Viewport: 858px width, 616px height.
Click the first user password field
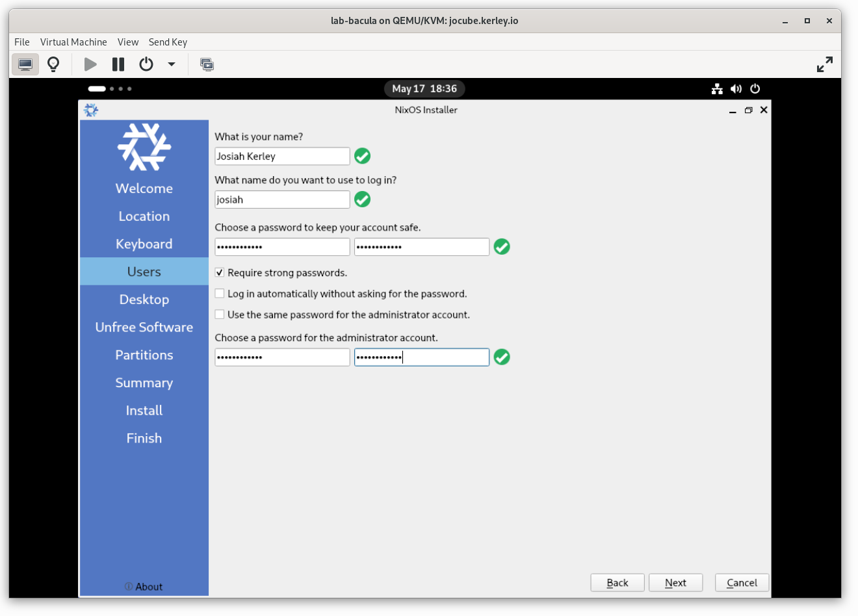282,247
